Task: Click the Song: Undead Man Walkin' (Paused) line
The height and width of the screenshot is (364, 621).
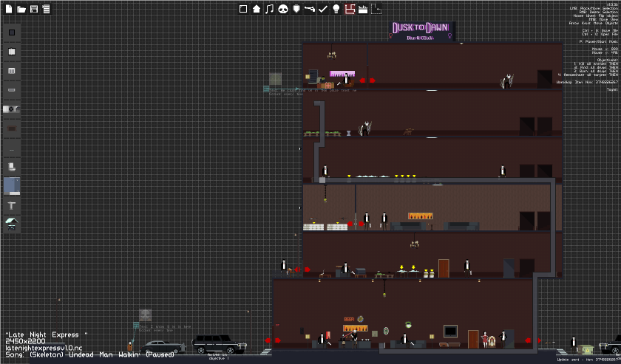Action: pyautogui.click(x=90, y=355)
